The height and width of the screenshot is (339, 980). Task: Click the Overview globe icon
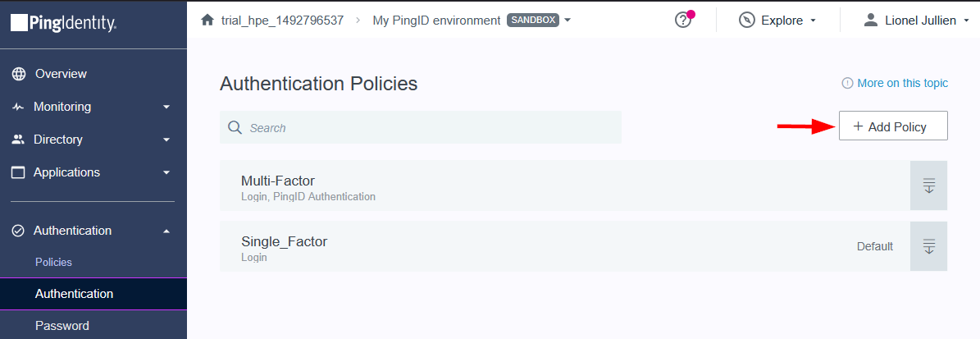pyautogui.click(x=19, y=74)
